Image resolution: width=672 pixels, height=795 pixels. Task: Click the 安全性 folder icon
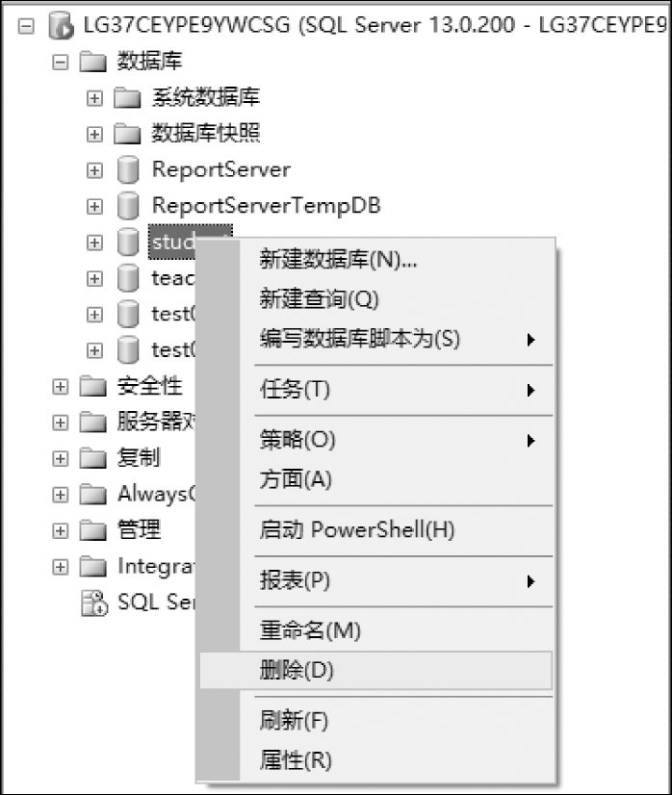pos(93,387)
